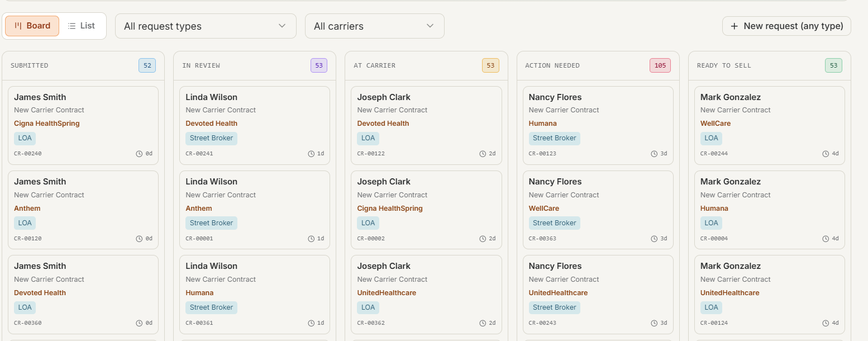868x341 pixels.
Task: Switch to List view
Action: pos(82,26)
